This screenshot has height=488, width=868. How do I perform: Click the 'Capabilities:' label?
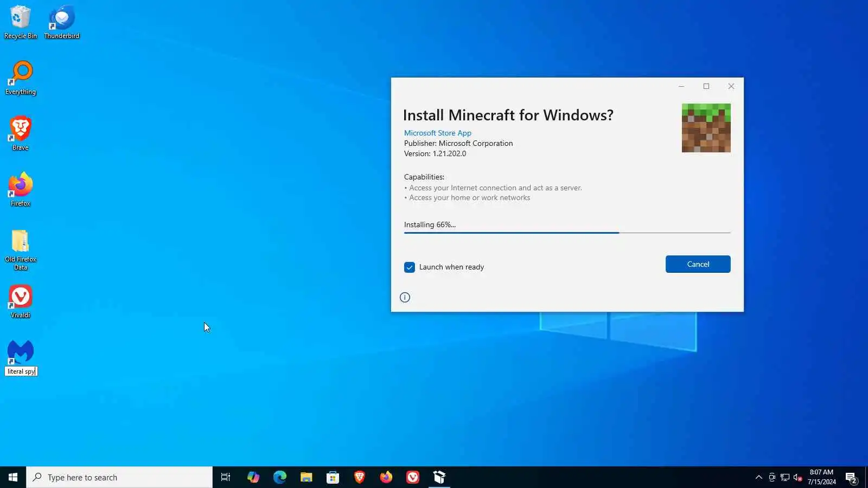pos(424,177)
